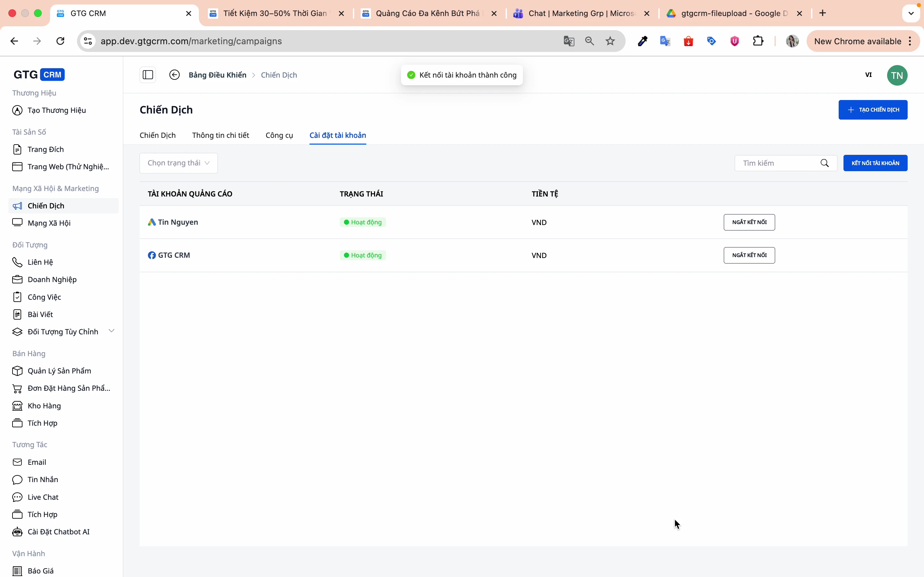
Task: Disconnect the Tin Nguyen ad account
Action: [x=749, y=222]
